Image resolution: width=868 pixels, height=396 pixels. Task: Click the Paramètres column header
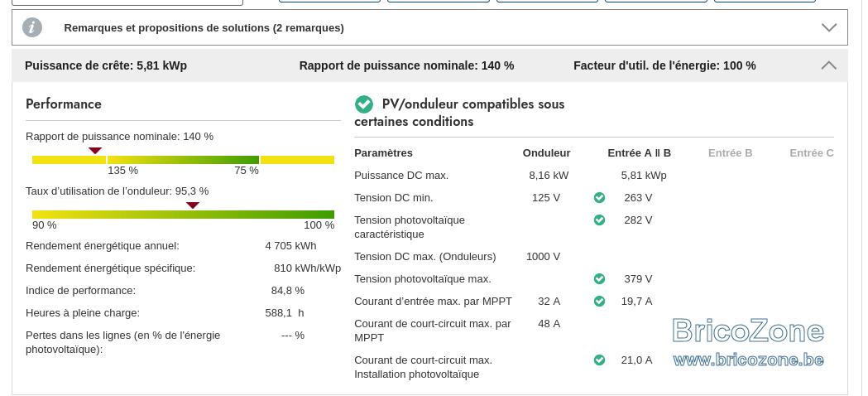(384, 153)
